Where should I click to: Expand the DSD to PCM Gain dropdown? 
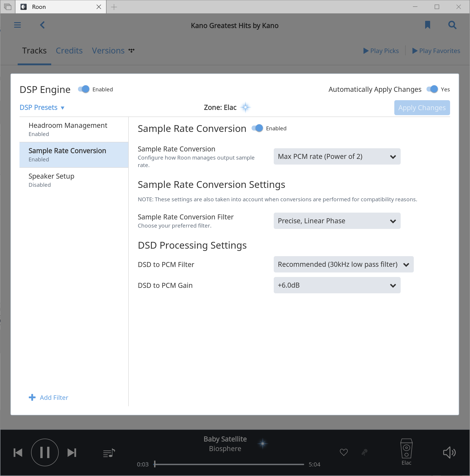pos(337,285)
